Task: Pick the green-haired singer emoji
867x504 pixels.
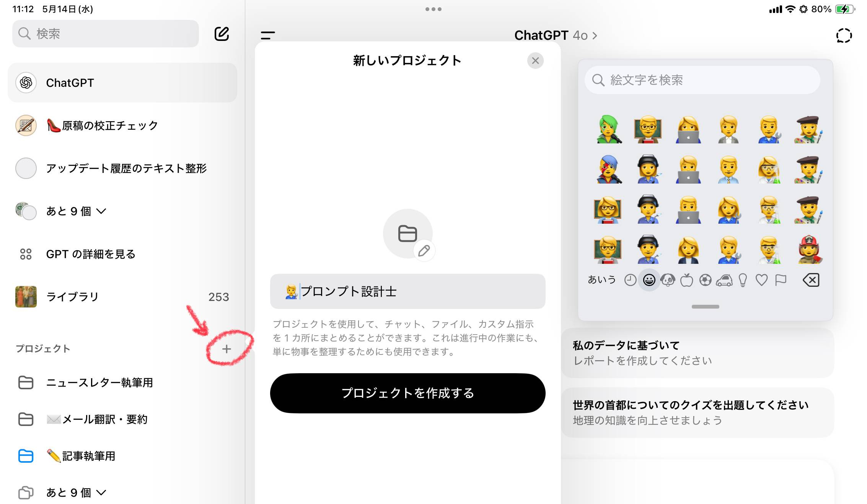Action: 608,129
